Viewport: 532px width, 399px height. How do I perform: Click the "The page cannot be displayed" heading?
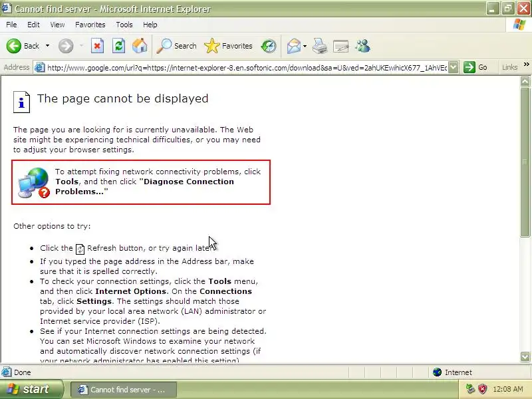(122, 98)
